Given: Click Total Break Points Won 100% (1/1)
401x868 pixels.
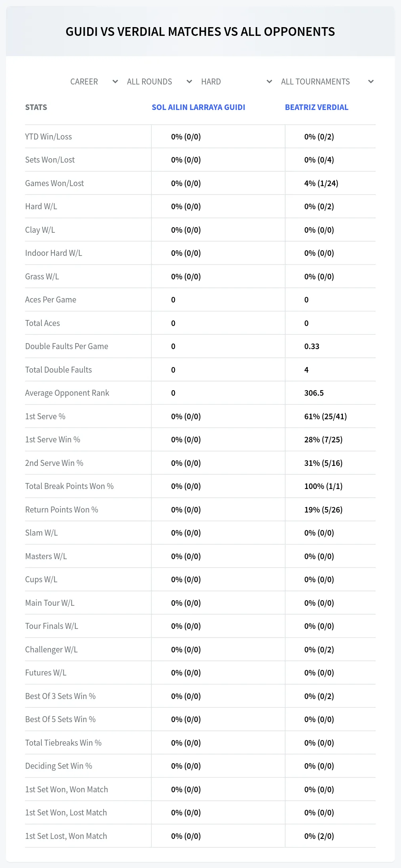Looking at the screenshot, I should tap(323, 486).
